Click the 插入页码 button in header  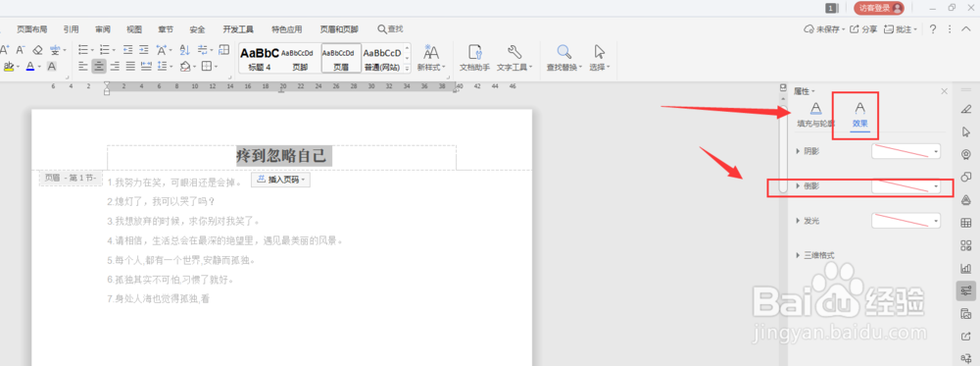click(280, 181)
